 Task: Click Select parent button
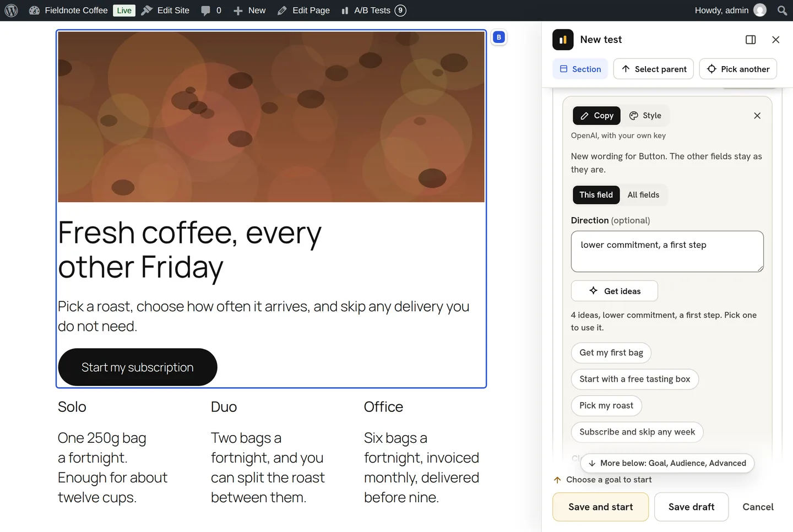(x=654, y=69)
